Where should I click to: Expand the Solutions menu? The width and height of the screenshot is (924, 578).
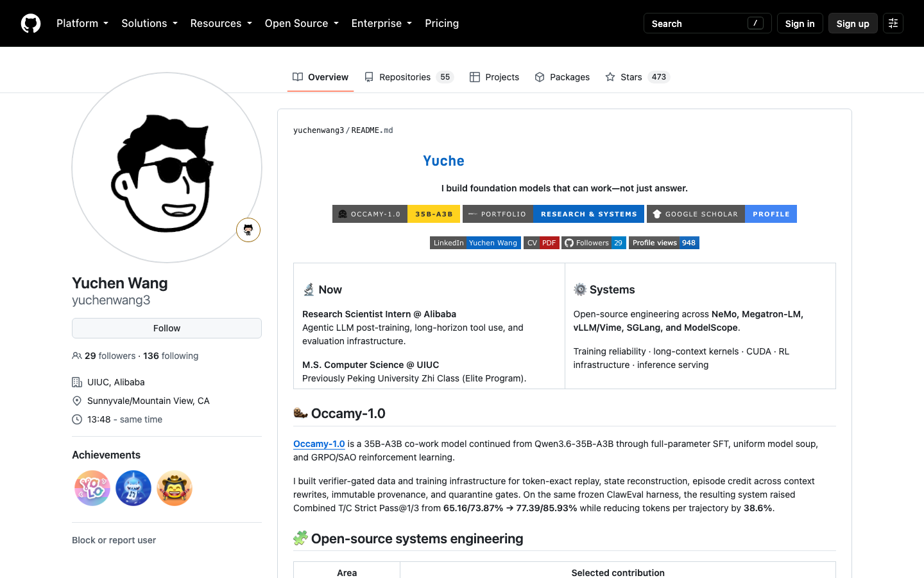click(x=150, y=23)
